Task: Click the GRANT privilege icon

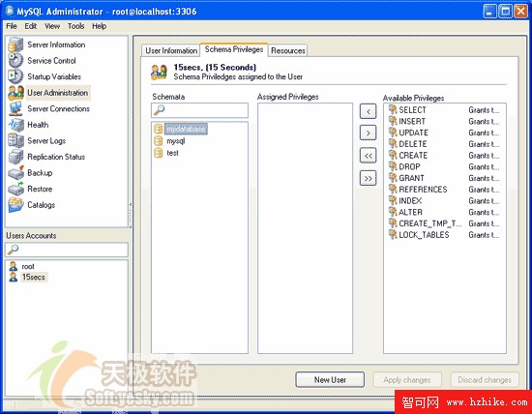Action: tap(393, 178)
